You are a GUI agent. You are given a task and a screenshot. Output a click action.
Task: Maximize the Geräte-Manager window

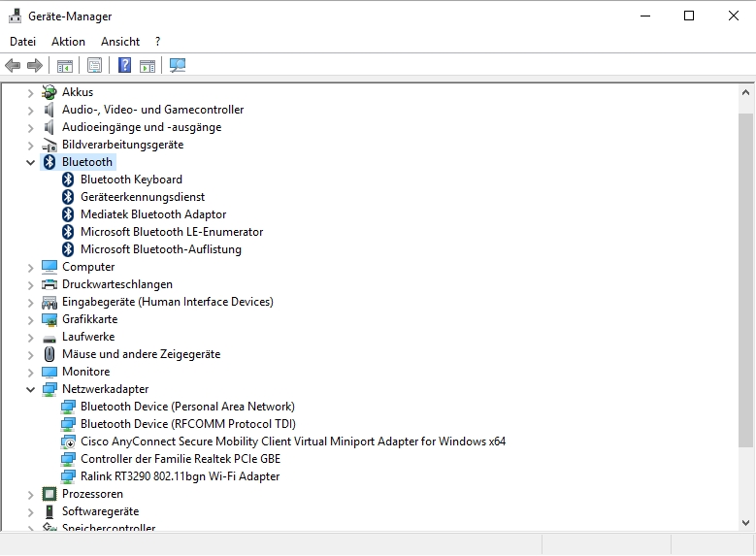point(689,16)
